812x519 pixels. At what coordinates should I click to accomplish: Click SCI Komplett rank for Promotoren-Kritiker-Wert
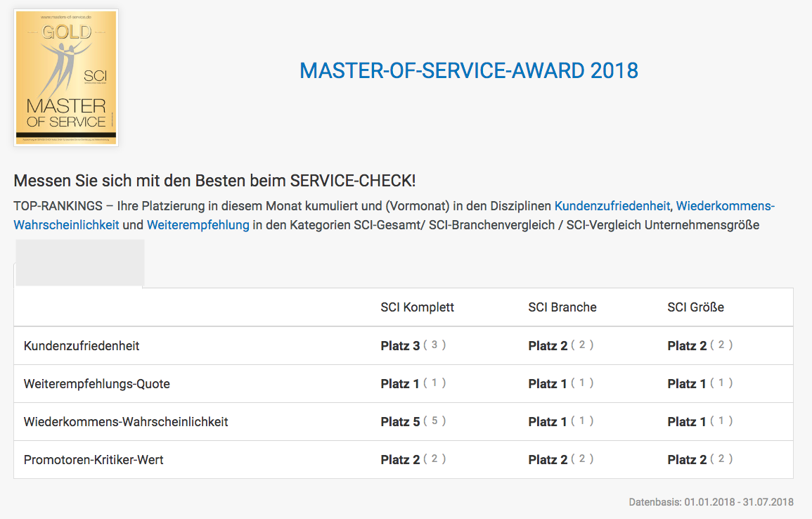coord(400,460)
